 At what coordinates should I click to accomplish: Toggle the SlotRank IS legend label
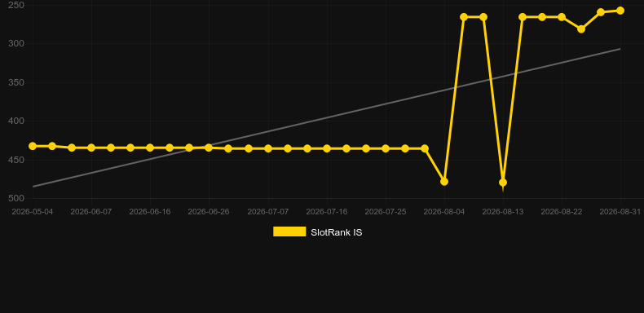pyautogui.click(x=337, y=232)
